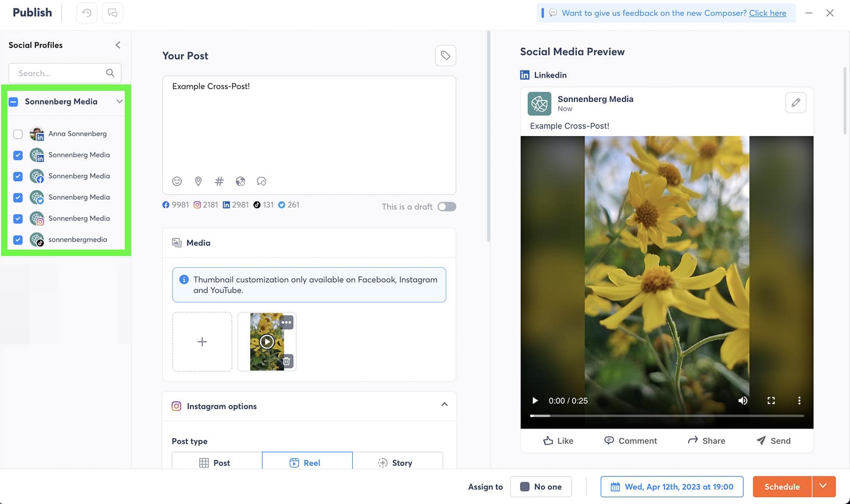Click the info icon in the thumbnail notice
850x504 pixels.
184,280
